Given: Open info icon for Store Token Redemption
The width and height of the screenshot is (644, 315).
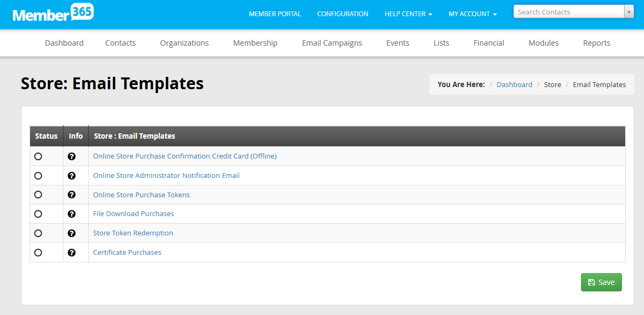Looking at the screenshot, I should pyautogui.click(x=72, y=233).
